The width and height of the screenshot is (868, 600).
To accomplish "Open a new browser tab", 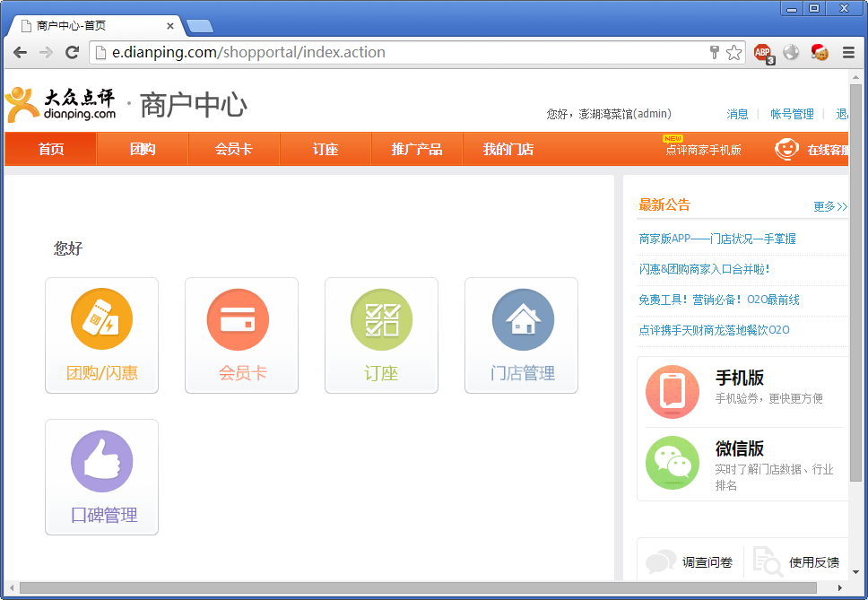I will pos(199,26).
